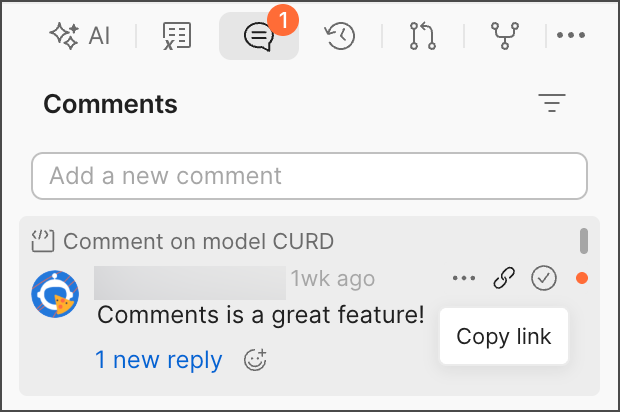Open the formula table panel icon

pos(177,37)
